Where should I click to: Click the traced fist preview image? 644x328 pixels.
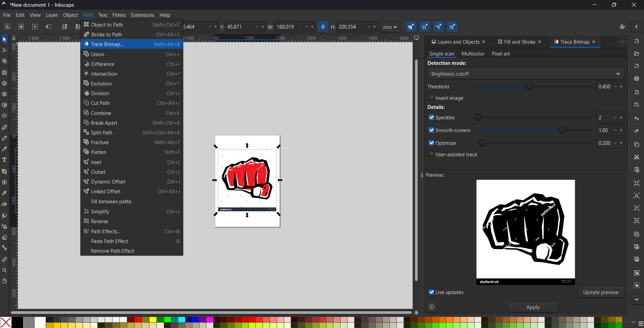tap(525, 232)
